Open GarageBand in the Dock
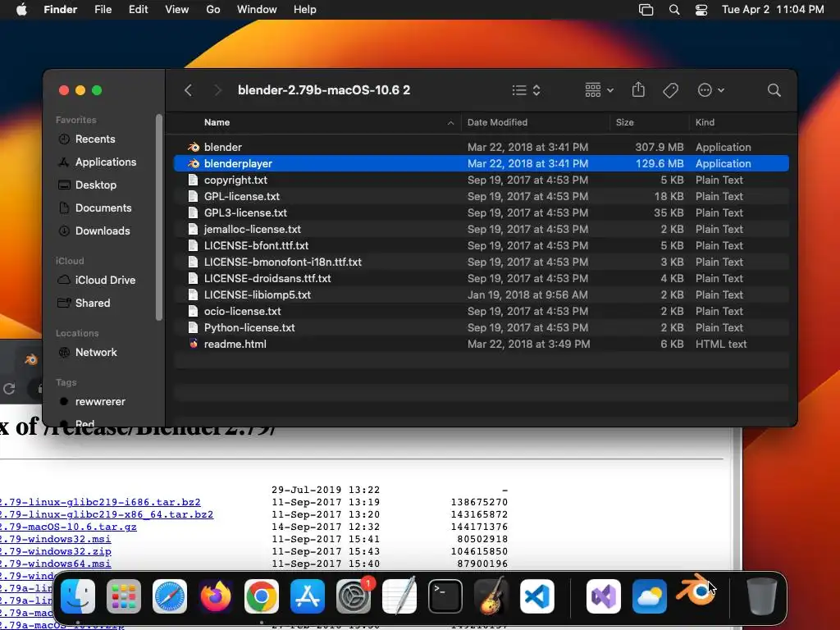The width and height of the screenshot is (840, 630). point(491,596)
